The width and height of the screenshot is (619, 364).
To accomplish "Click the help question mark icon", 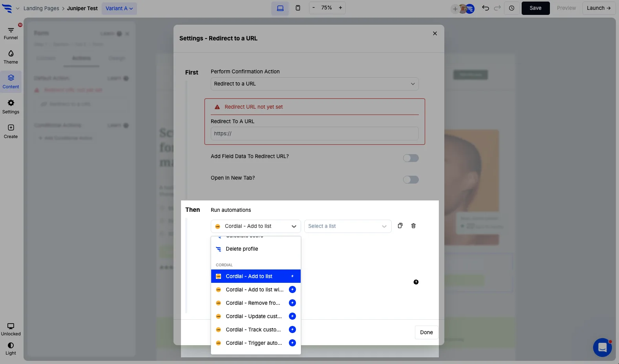I will pos(416,282).
